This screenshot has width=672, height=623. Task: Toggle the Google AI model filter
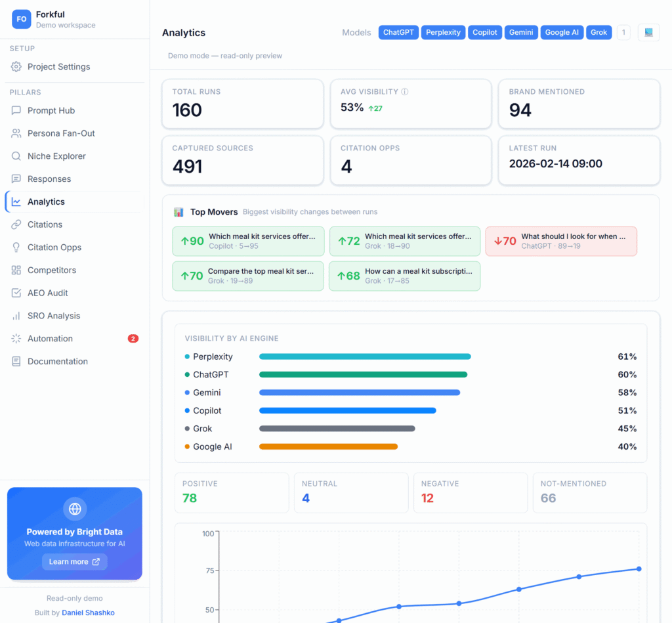point(562,32)
